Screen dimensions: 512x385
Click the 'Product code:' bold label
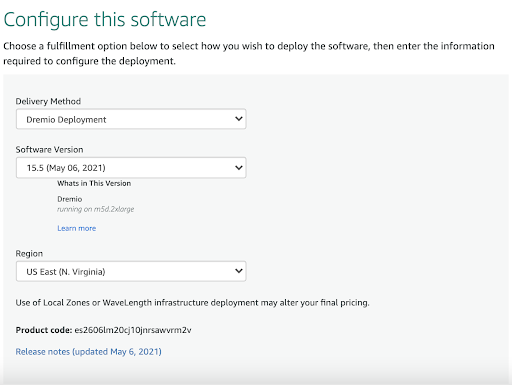pyautogui.click(x=44, y=330)
